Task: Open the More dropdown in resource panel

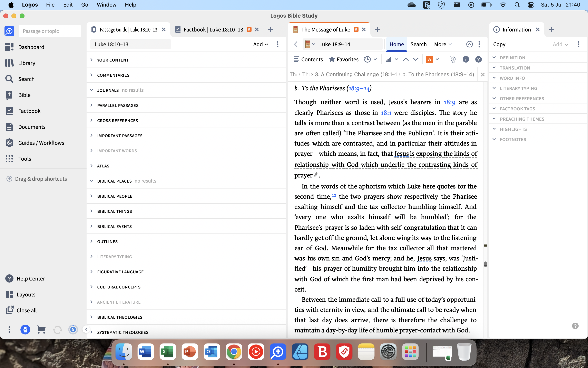Action: point(443,44)
